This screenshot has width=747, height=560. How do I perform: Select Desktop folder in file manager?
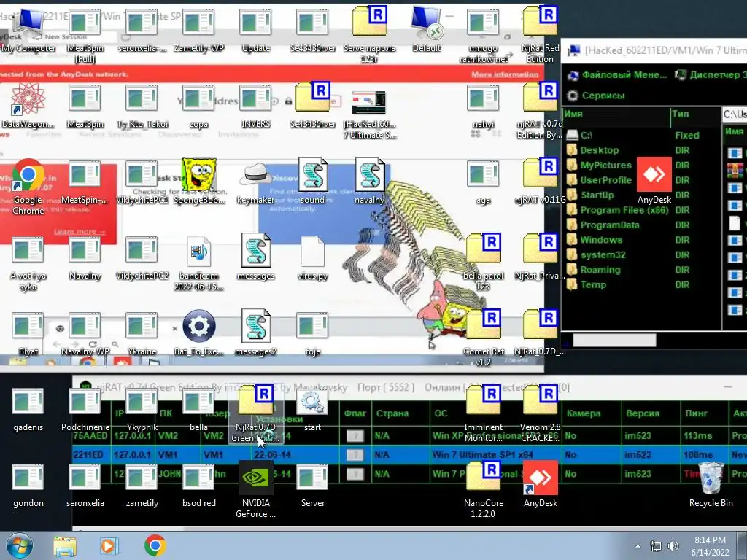[x=600, y=150]
